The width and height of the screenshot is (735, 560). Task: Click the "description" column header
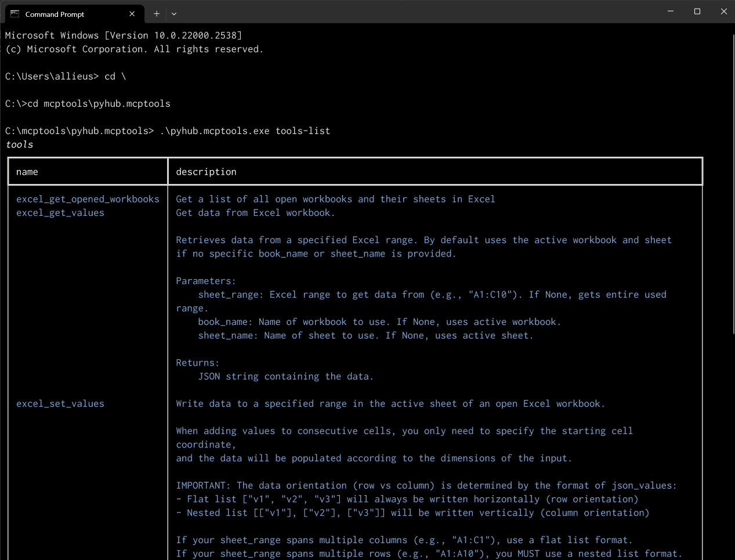206,172
